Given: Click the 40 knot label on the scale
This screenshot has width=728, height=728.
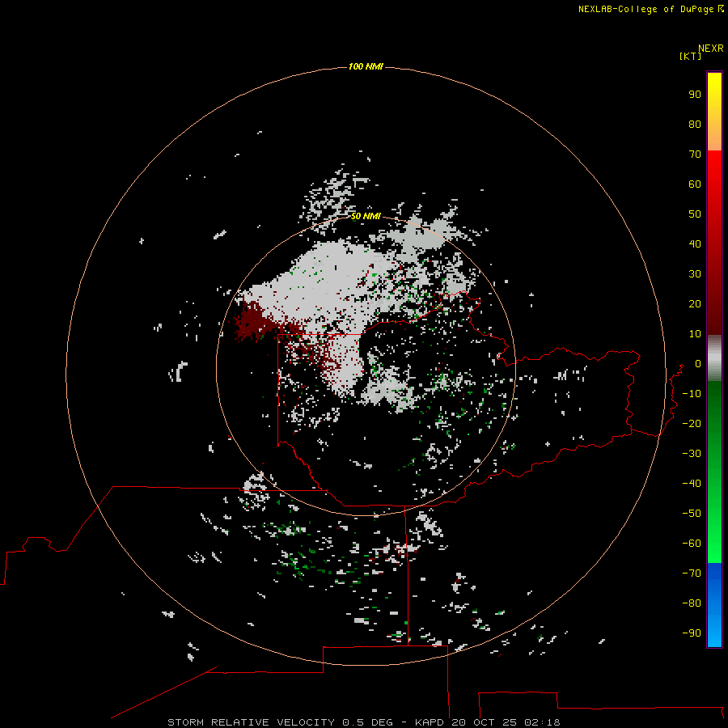Looking at the screenshot, I should coord(695,243).
